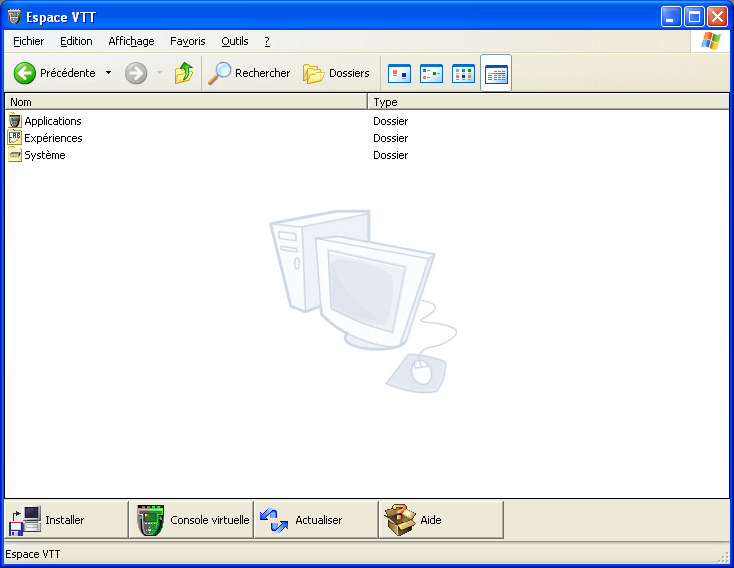Click the green Précédente back arrow icon
Viewport: 734px width, 568px height.
point(24,73)
